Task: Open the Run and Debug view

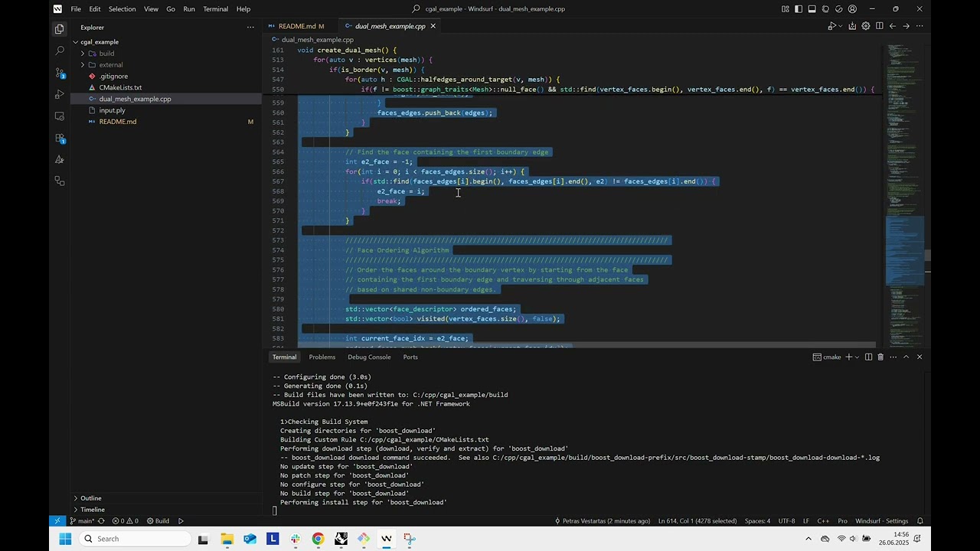Action: [x=60, y=94]
